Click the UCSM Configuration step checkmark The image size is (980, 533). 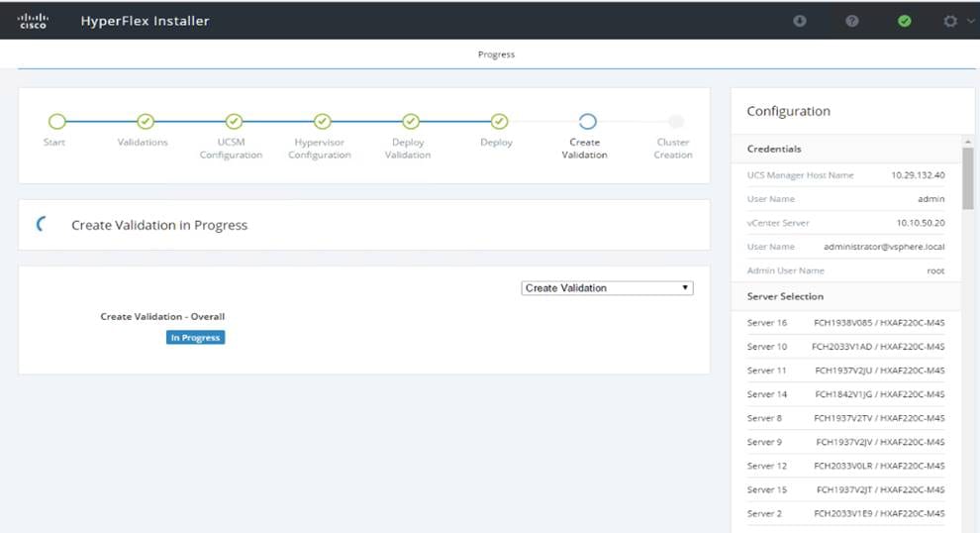click(234, 122)
